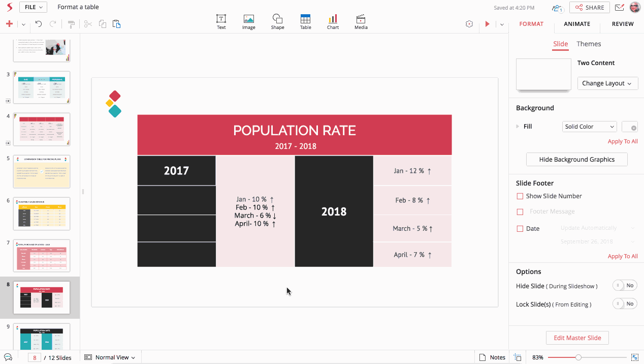Insert a Chart from toolbar
Screen dimensions: 644x364
tap(333, 22)
